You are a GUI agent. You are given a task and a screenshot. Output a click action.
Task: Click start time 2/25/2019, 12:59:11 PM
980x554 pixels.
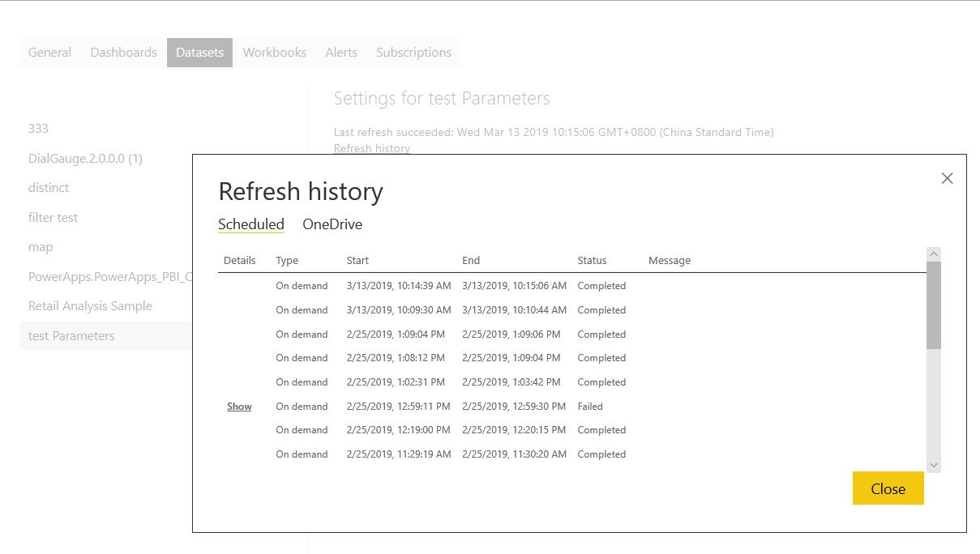[399, 407]
